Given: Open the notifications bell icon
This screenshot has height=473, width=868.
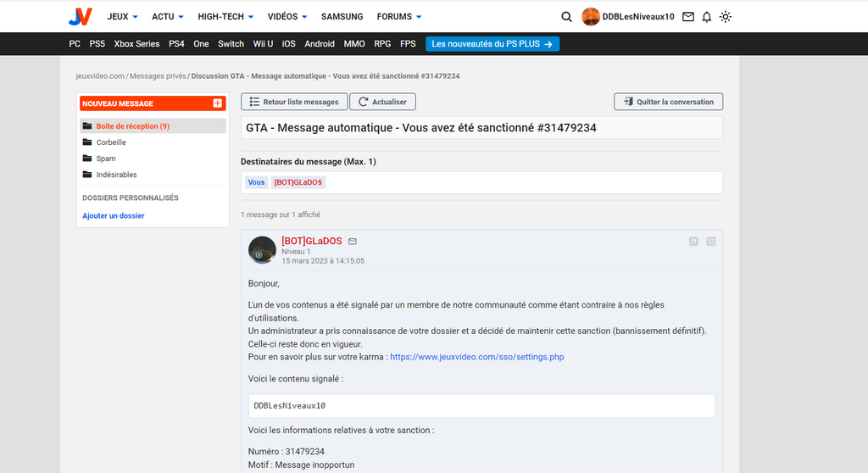Looking at the screenshot, I should coord(706,17).
